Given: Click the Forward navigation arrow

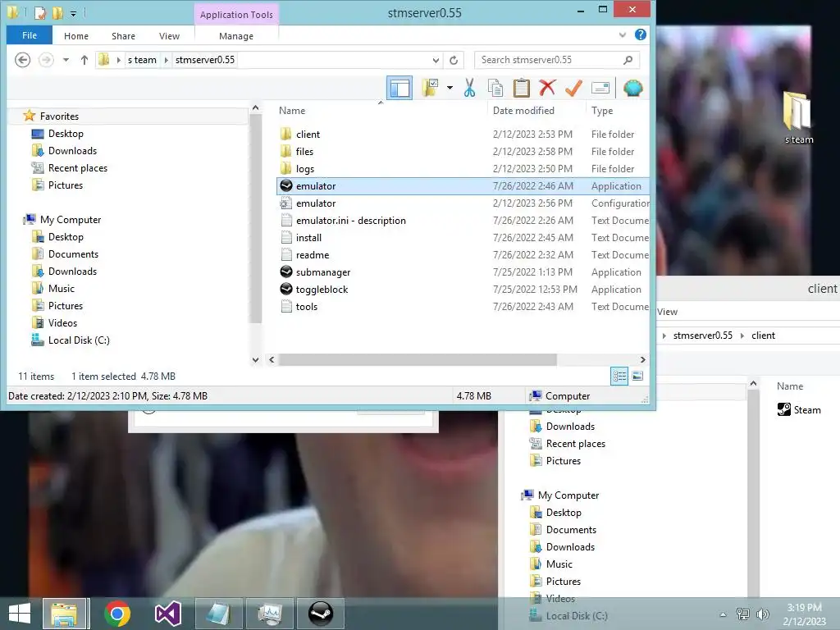Looking at the screenshot, I should (x=46, y=59).
